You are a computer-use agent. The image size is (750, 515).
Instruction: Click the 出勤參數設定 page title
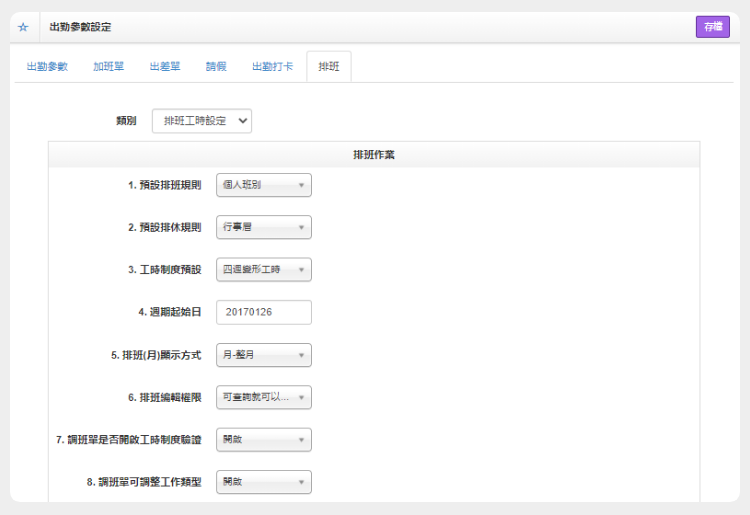(80, 27)
